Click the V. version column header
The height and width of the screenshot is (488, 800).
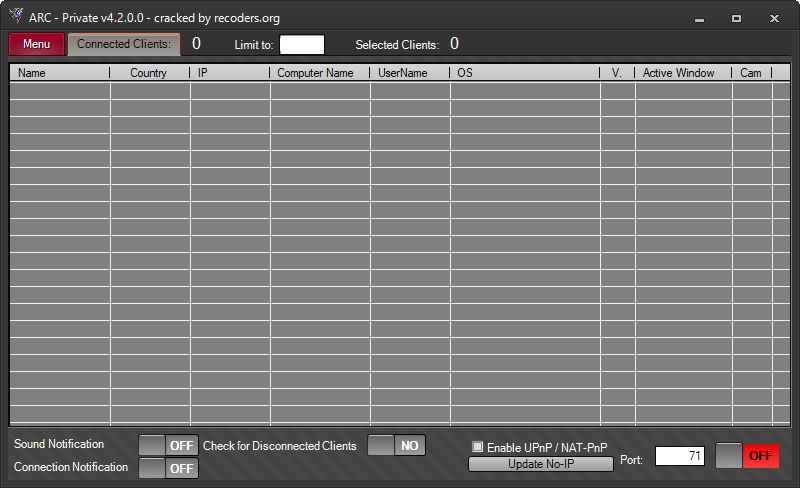tap(616, 73)
